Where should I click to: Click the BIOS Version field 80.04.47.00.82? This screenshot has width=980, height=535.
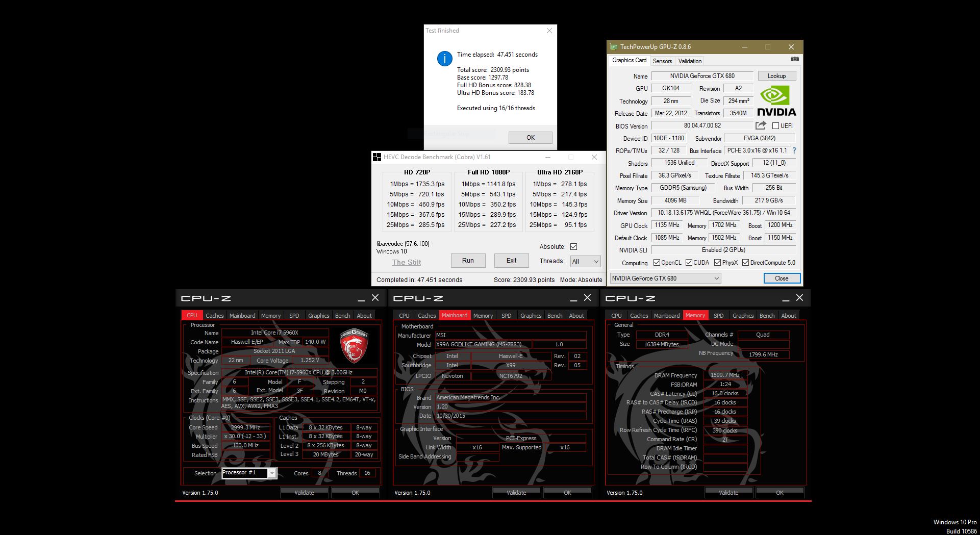coord(702,125)
